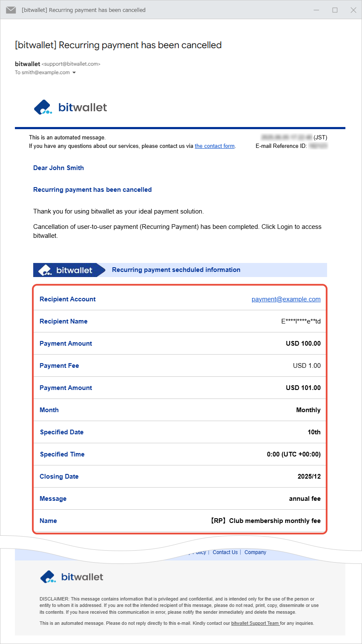Click the bitwallet logo in blue banner
The image size is (362, 644).
point(65,270)
